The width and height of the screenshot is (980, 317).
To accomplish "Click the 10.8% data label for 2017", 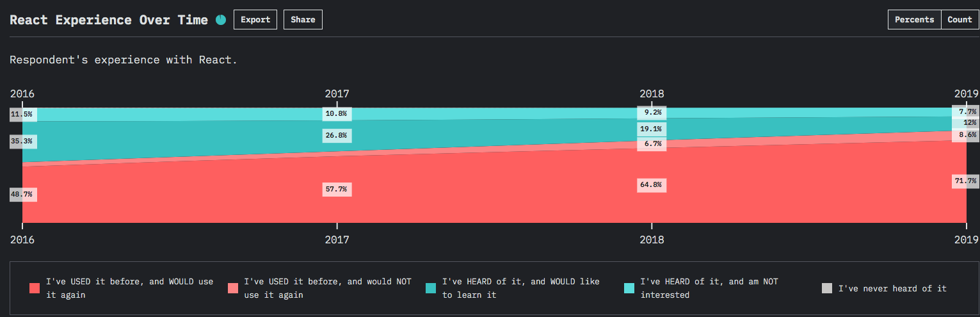I will point(337,114).
